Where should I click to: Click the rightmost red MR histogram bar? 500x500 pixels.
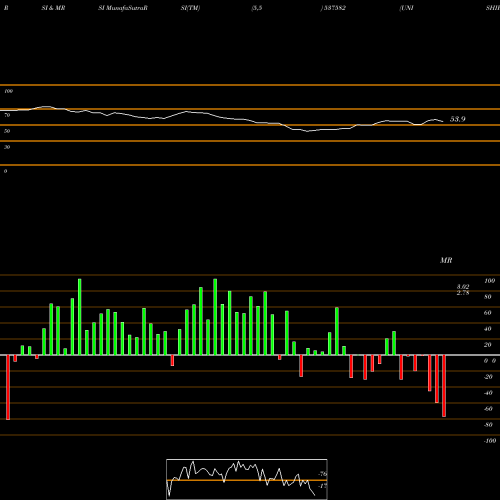(444, 386)
